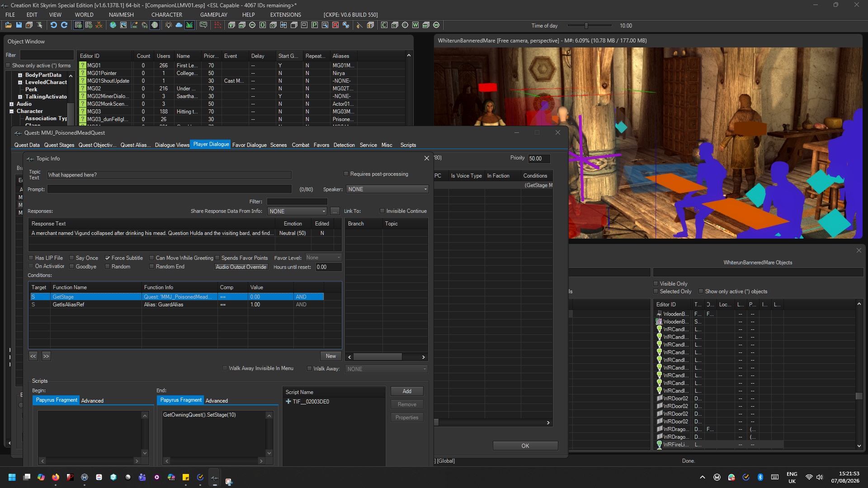Screen dimensions: 868x488
Task: Check Visible Only in objects panel
Action: click(x=656, y=284)
